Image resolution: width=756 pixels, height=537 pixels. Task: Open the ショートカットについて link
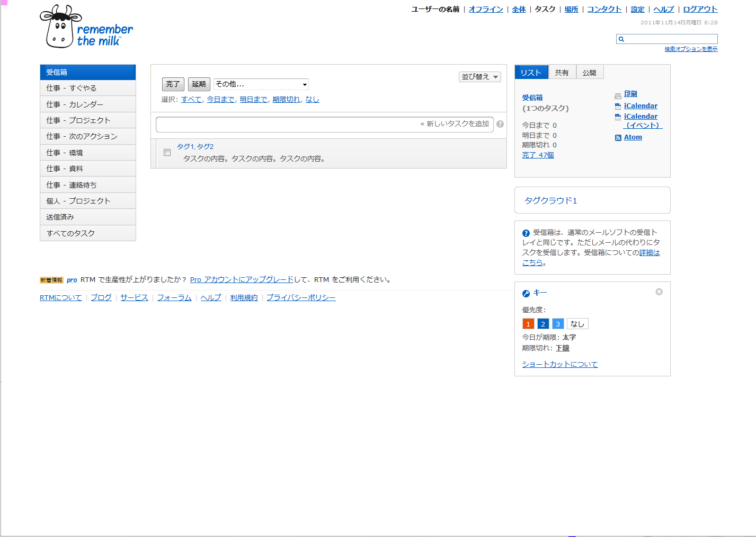(x=560, y=365)
